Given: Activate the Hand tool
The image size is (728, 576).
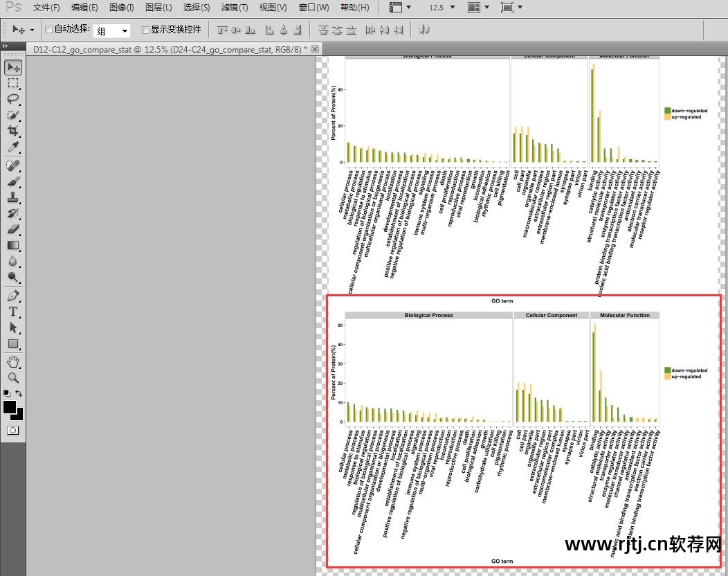Looking at the screenshot, I should 13,361.
